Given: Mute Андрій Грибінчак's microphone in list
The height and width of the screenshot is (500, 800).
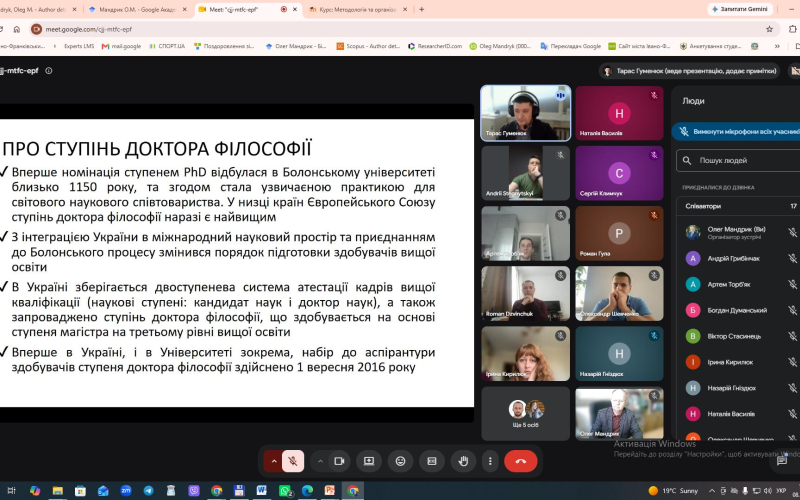Looking at the screenshot, I should tap(792, 259).
